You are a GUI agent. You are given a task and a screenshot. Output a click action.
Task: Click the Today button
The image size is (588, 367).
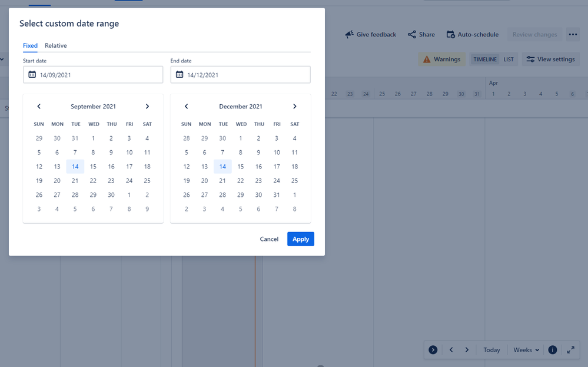[x=491, y=350]
